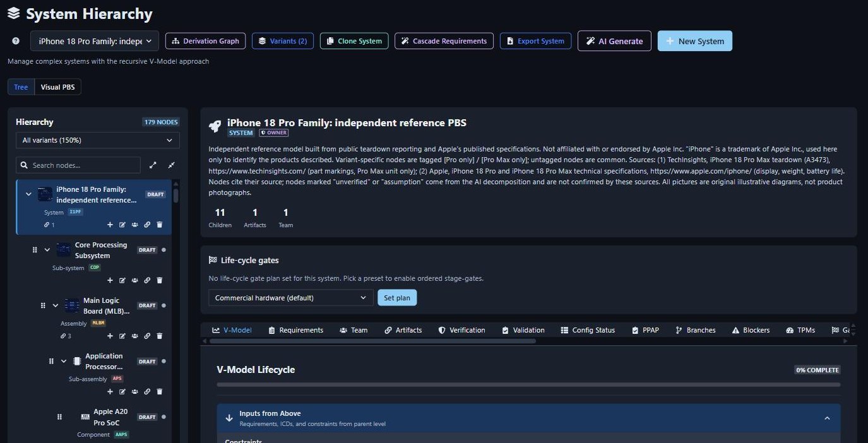
Task: Open the All variants (150%) dropdown
Action: pyautogui.click(x=98, y=140)
